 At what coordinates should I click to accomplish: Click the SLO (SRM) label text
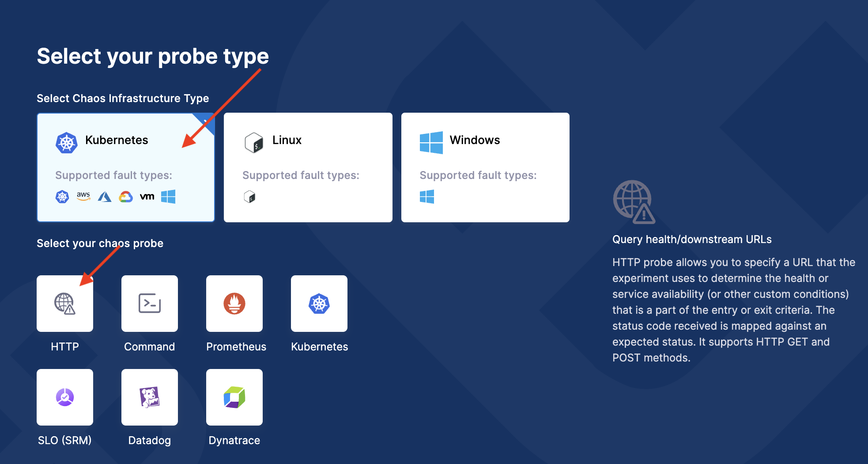[65, 441]
